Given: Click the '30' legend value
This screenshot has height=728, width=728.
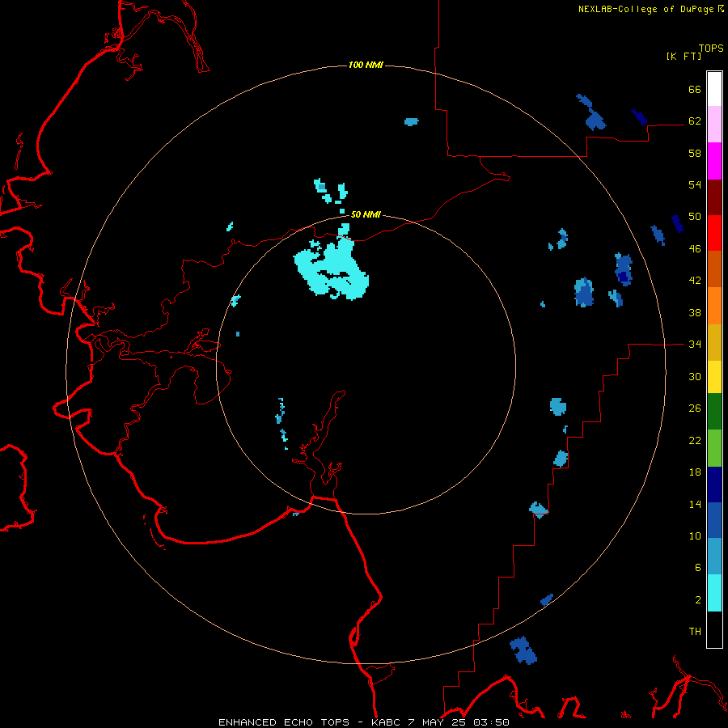Looking at the screenshot, I should (695, 376).
